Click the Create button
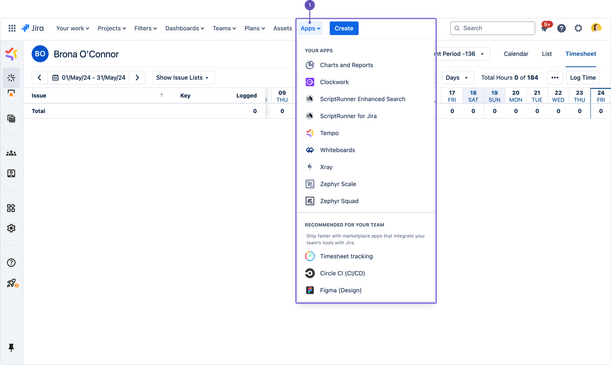The height and width of the screenshot is (365, 611). [344, 28]
